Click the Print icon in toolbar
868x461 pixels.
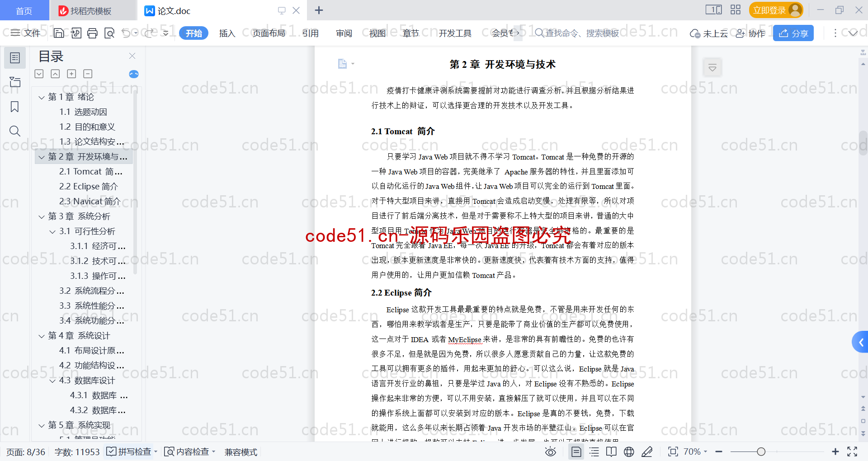click(x=92, y=33)
